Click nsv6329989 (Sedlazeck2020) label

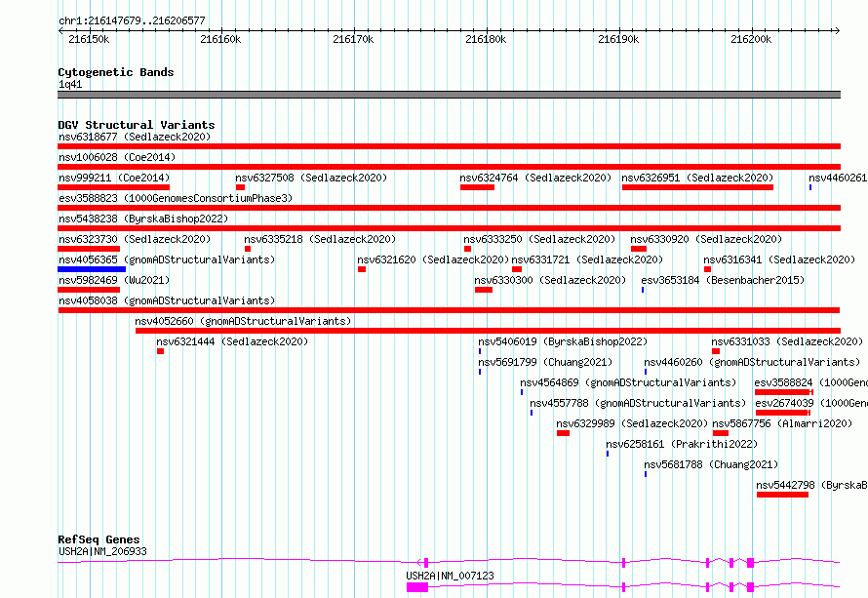coord(632,423)
